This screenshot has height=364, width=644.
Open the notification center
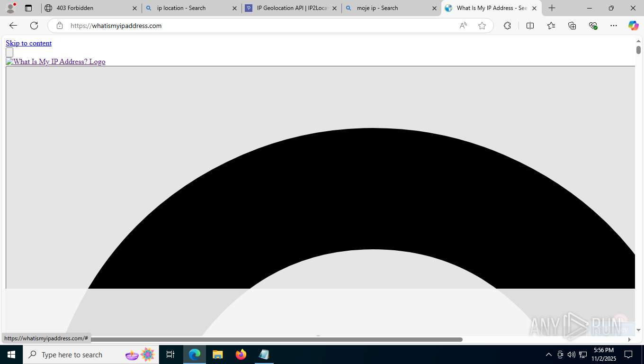point(628,355)
